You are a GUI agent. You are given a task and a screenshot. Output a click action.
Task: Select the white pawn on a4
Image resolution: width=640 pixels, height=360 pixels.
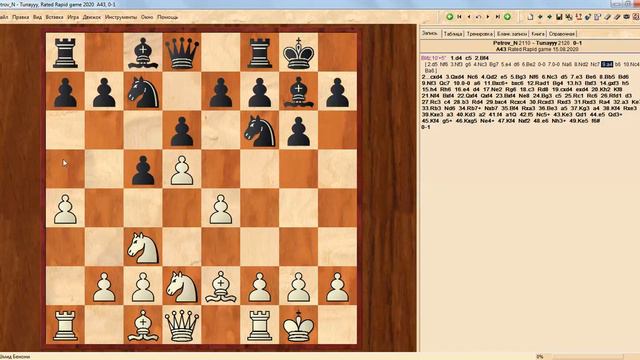[x=65, y=209]
